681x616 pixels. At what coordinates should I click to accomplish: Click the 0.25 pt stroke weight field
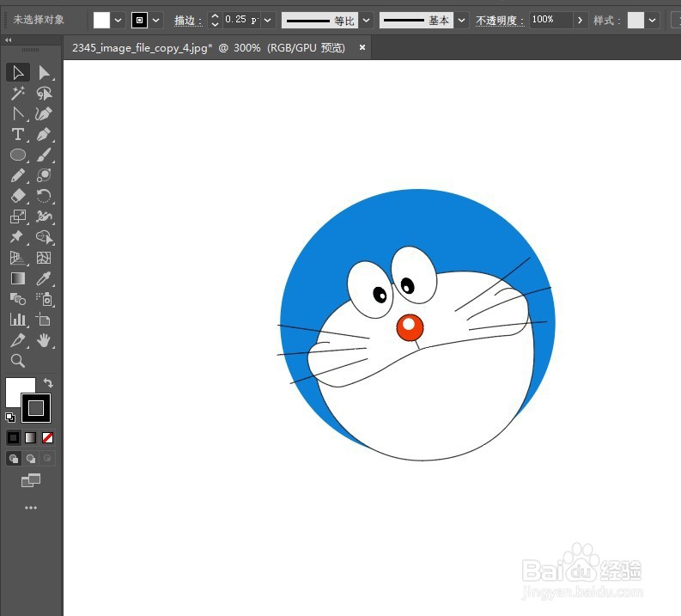click(241, 20)
